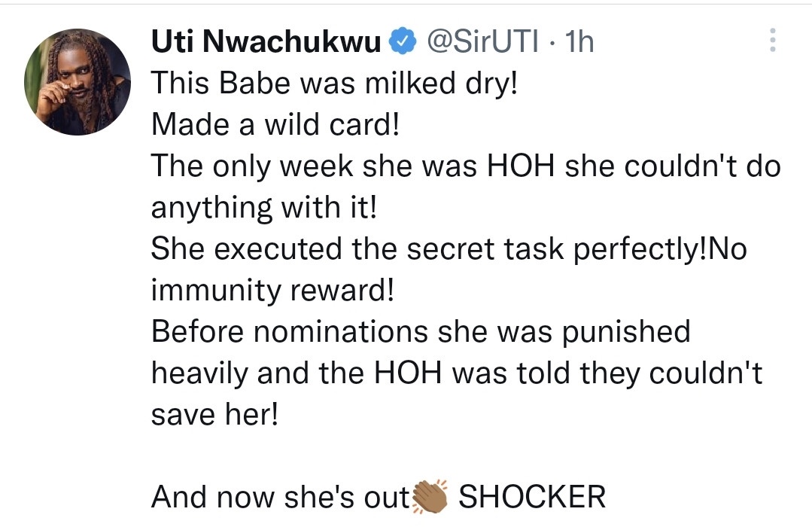
Task: Open Uti Nwachukwu's profile picture
Action: coord(78,82)
